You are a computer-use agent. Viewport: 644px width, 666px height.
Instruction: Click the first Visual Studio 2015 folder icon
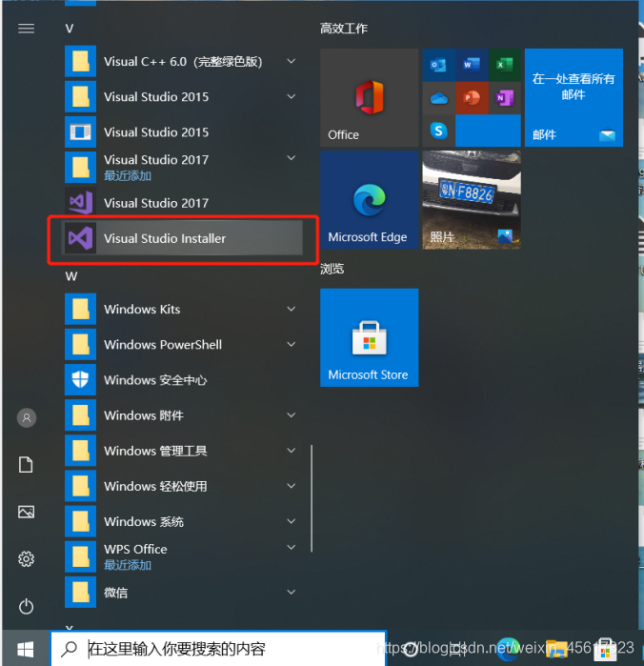click(80, 97)
